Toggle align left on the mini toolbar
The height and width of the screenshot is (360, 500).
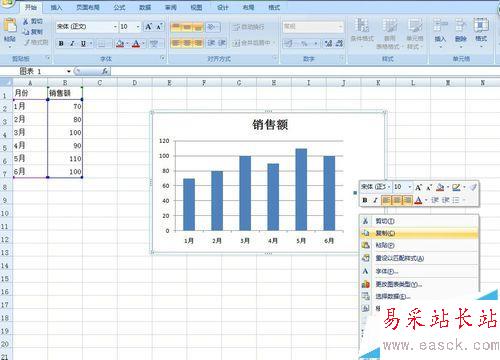pyautogui.click(x=386, y=200)
